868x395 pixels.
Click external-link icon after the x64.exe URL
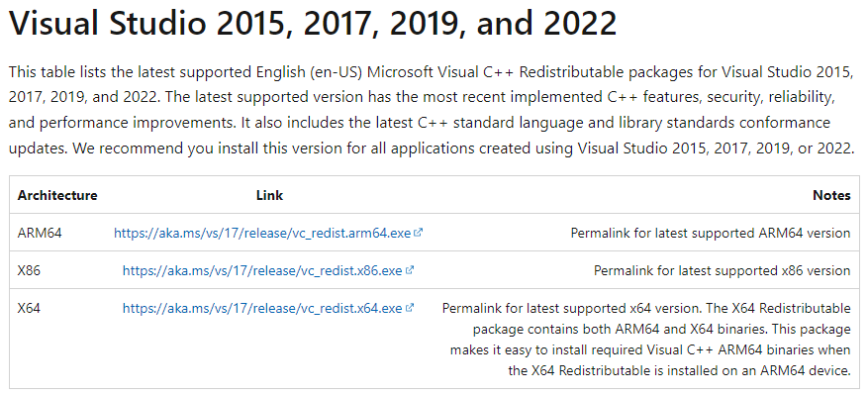tap(409, 308)
